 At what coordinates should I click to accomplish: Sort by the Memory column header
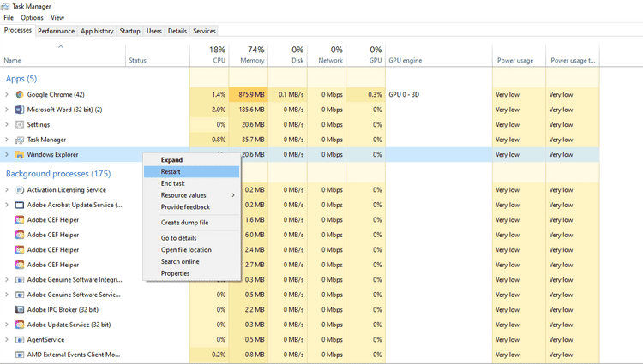tap(249, 56)
